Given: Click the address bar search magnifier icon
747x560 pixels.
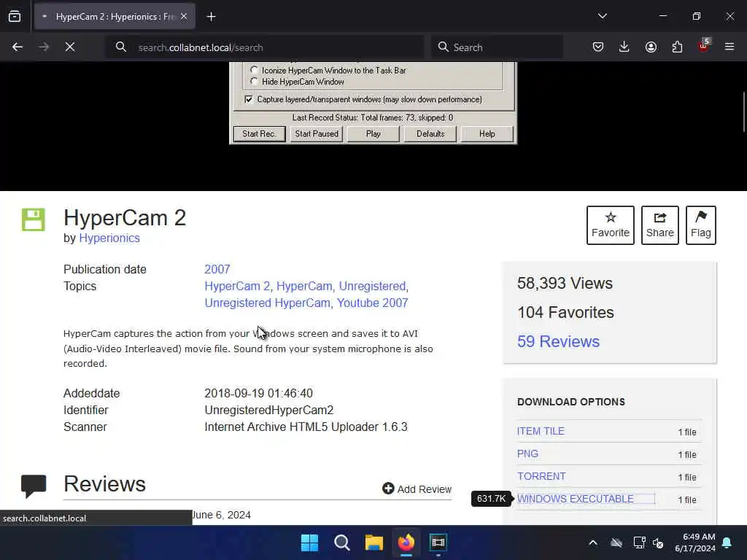Looking at the screenshot, I should click(x=121, y=47).
